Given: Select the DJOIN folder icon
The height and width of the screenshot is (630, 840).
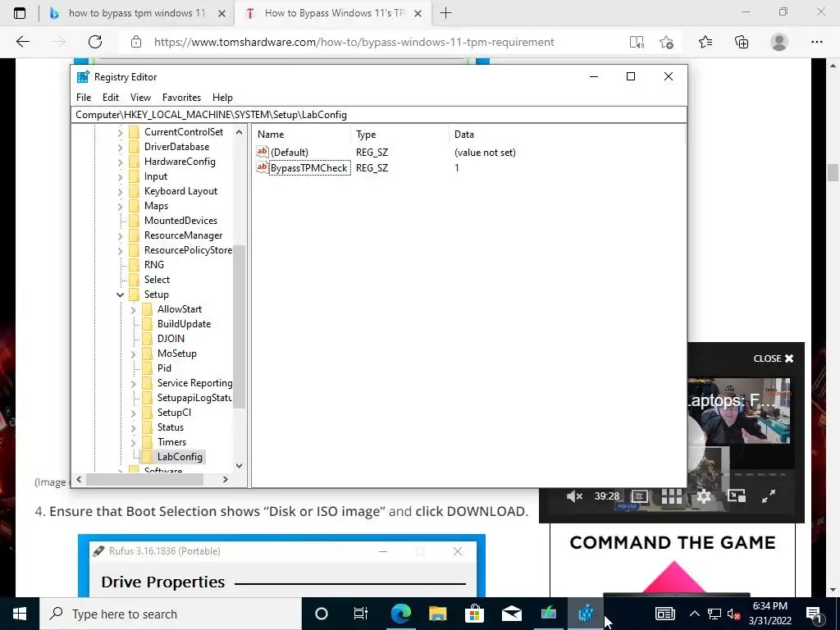Looking at the screenshot, I should pyautogui.click(x=147, y=339).
